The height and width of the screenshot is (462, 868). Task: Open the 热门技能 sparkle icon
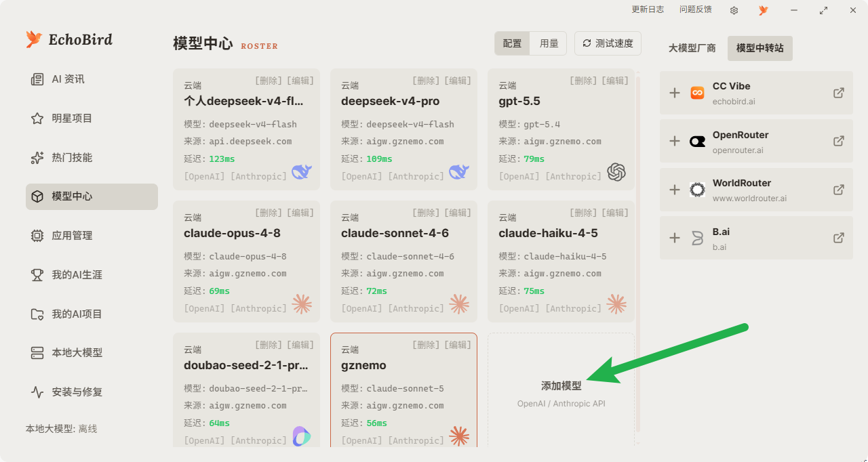[x=37, y=158]
